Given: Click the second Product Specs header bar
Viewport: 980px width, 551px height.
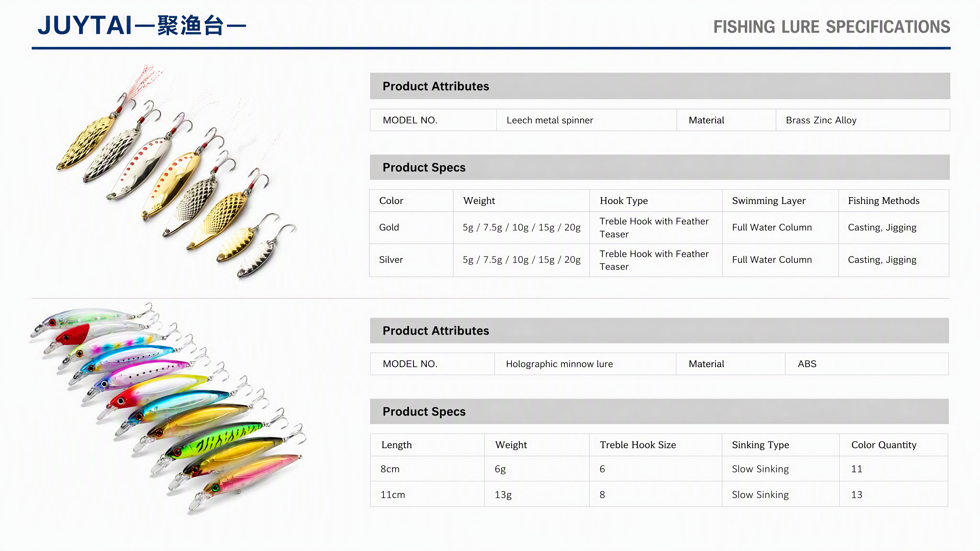Looking at the screenshot, I should tap(659, 411).
